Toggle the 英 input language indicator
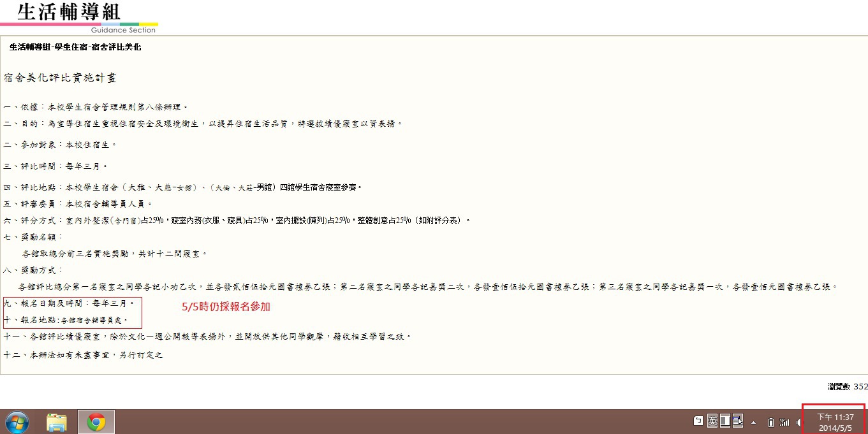The image size is (868, 434). tap(712, 421)
